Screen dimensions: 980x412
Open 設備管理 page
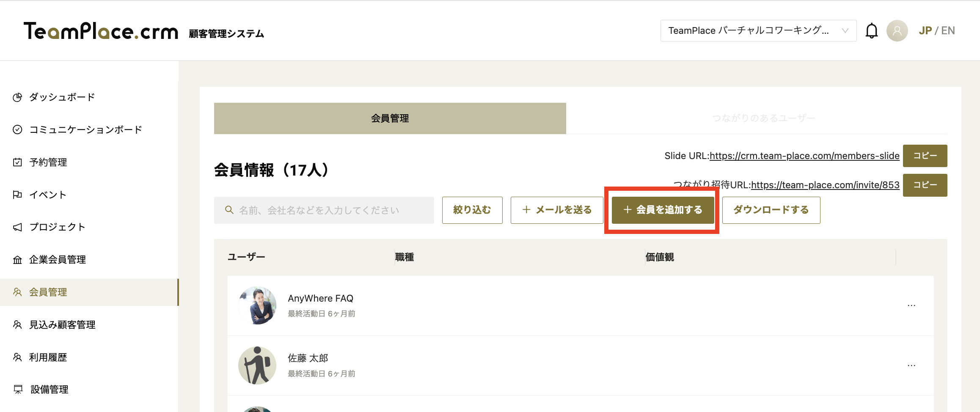[49, 389]
